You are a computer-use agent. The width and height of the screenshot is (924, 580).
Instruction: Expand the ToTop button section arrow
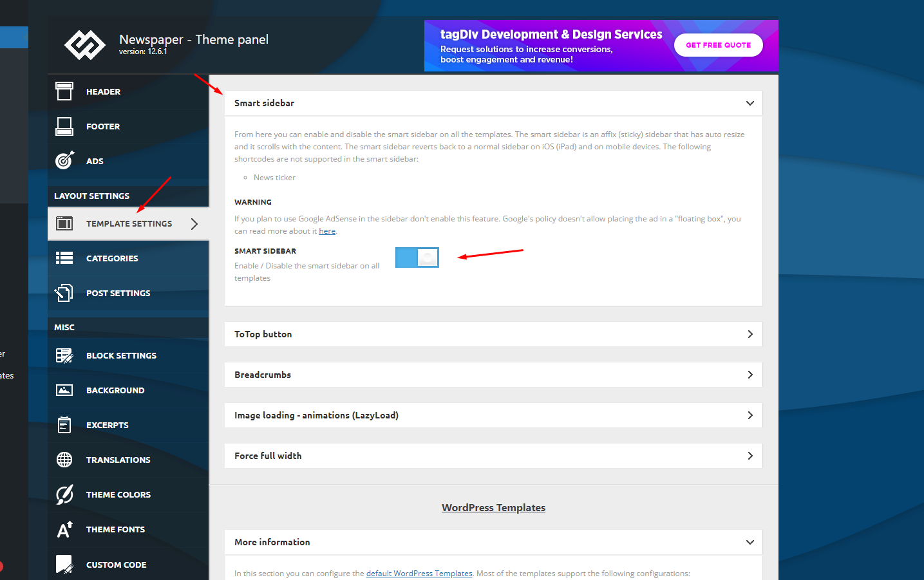[750, 334]
